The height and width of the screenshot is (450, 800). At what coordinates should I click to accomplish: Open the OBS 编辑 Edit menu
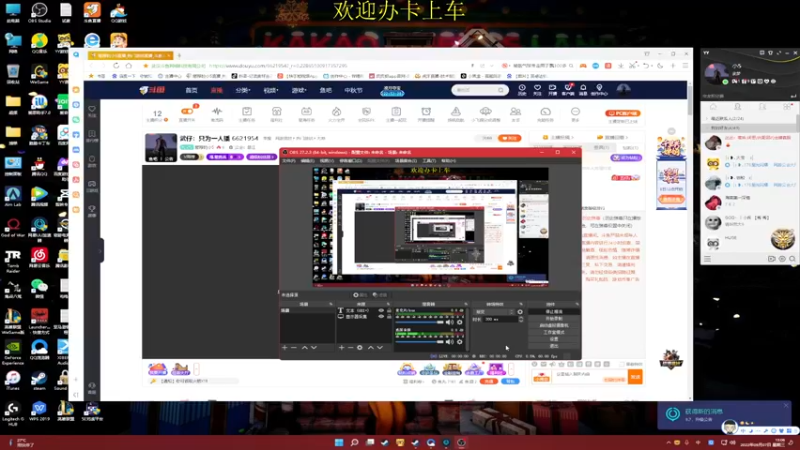[x=308, y=161]
